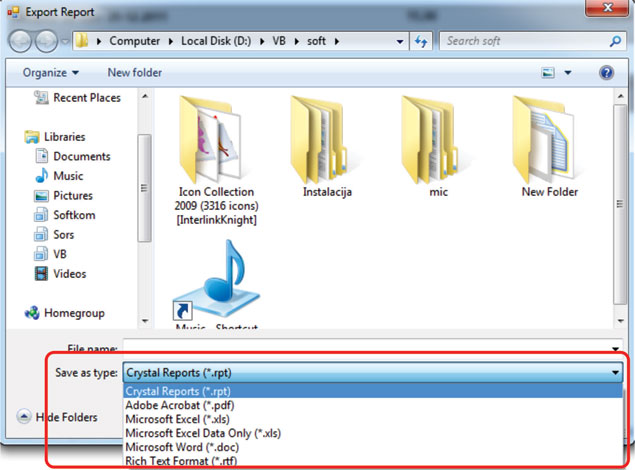
Task: Click Hide Folders button
Action: coord(58,417)
